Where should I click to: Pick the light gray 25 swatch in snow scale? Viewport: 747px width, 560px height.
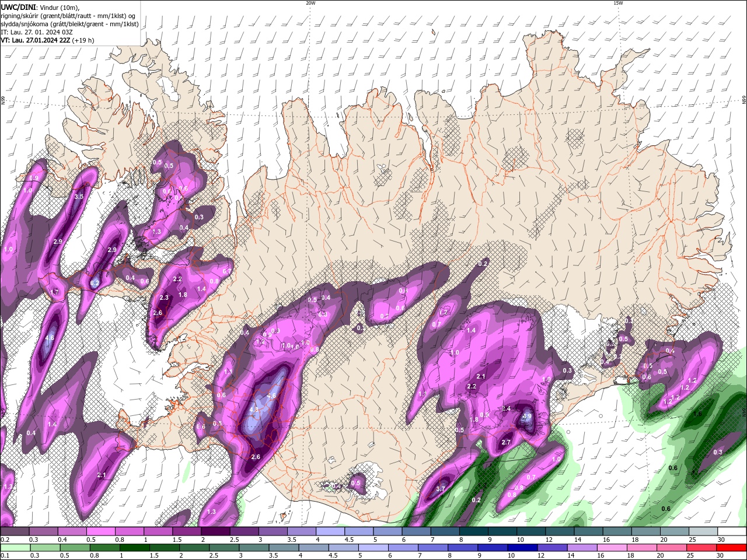pos(703,531)
